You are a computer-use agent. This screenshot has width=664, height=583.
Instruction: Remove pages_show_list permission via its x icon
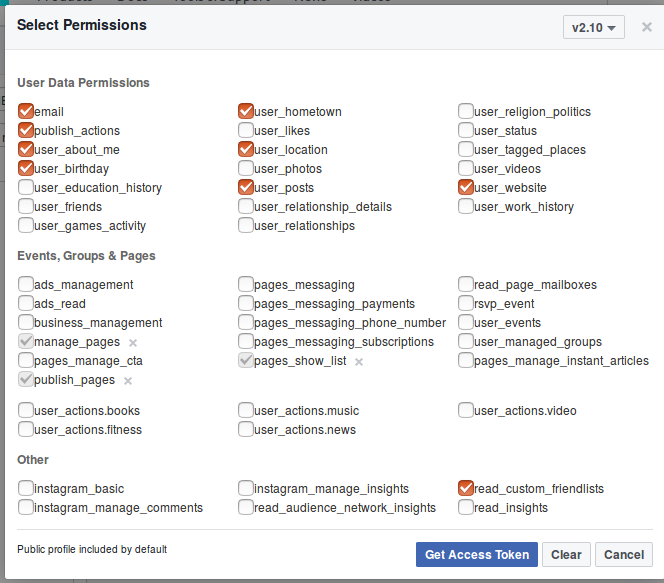tap(359, 362)
